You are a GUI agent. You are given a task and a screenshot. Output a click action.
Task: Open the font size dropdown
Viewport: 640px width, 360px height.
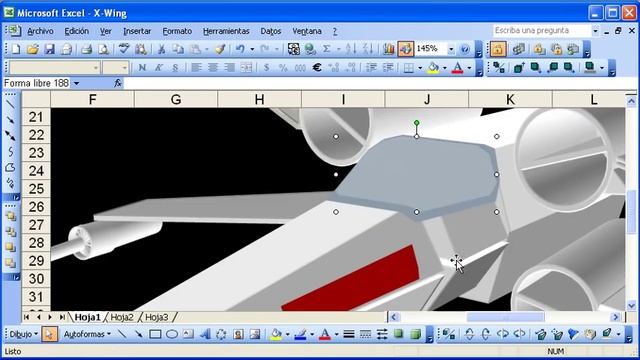(125, 67)
